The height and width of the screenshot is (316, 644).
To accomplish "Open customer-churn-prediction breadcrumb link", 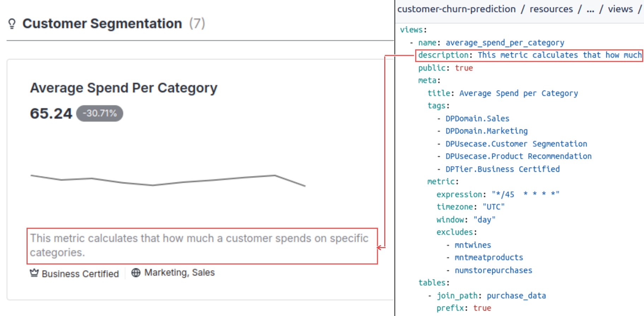I will [456, 9].
